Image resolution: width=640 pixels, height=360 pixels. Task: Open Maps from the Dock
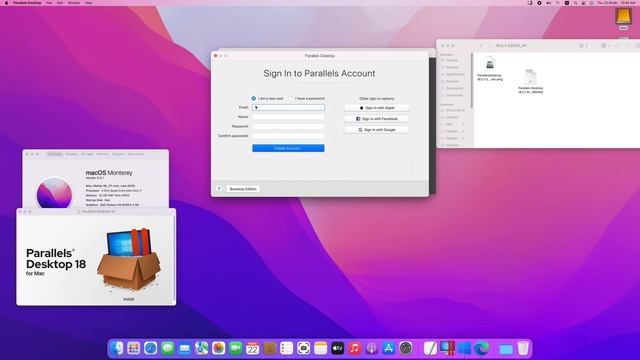pos(202,348)
